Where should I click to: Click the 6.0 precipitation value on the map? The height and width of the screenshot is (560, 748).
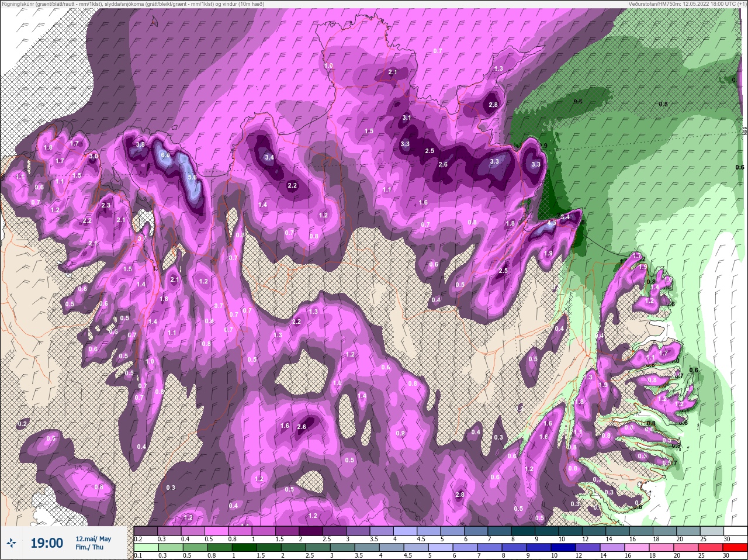(x=165, y=155)
